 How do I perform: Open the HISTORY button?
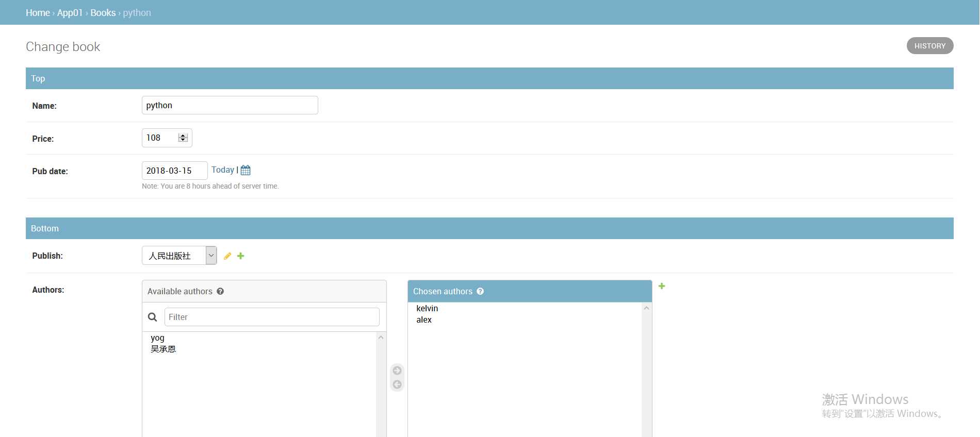pyautogui.click(x=930, y=46)
